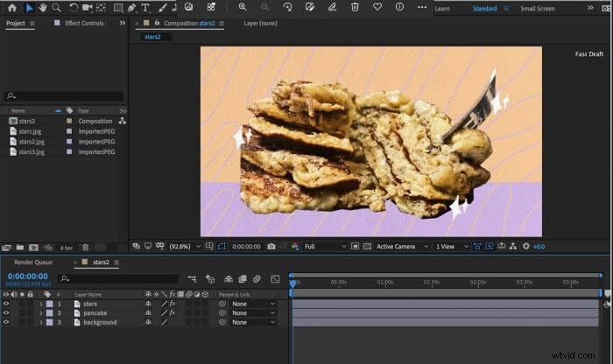Select the Hand tool
This screenshot has height=364, width=613.
(x=43, y=7)
